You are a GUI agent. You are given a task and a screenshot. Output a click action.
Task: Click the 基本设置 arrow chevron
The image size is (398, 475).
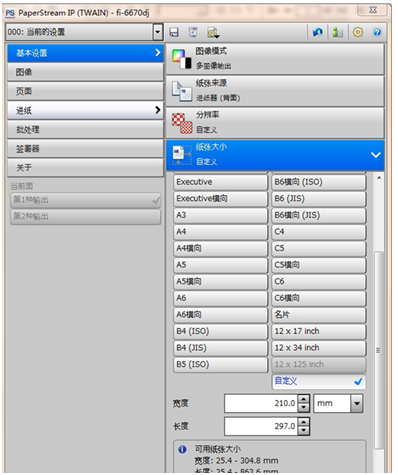point(158,53)
